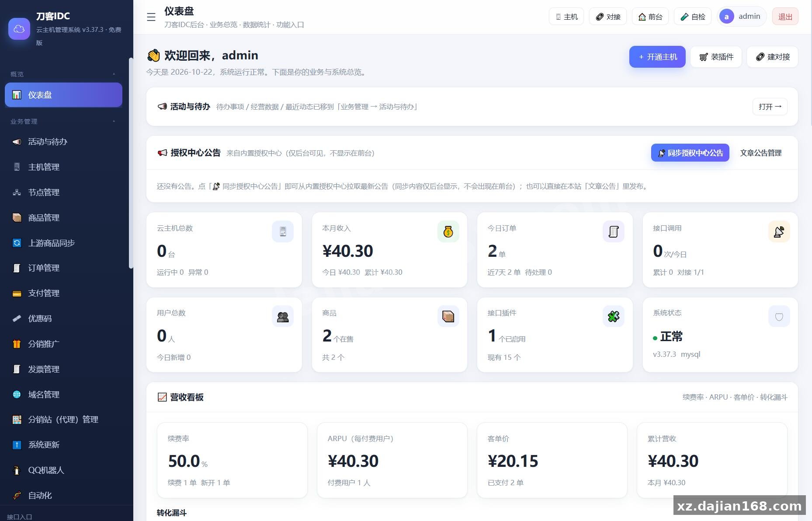The height and width of the screenshot is (521, 812).
Task: Go to 分销推广 page
Action: click(63, 344)
